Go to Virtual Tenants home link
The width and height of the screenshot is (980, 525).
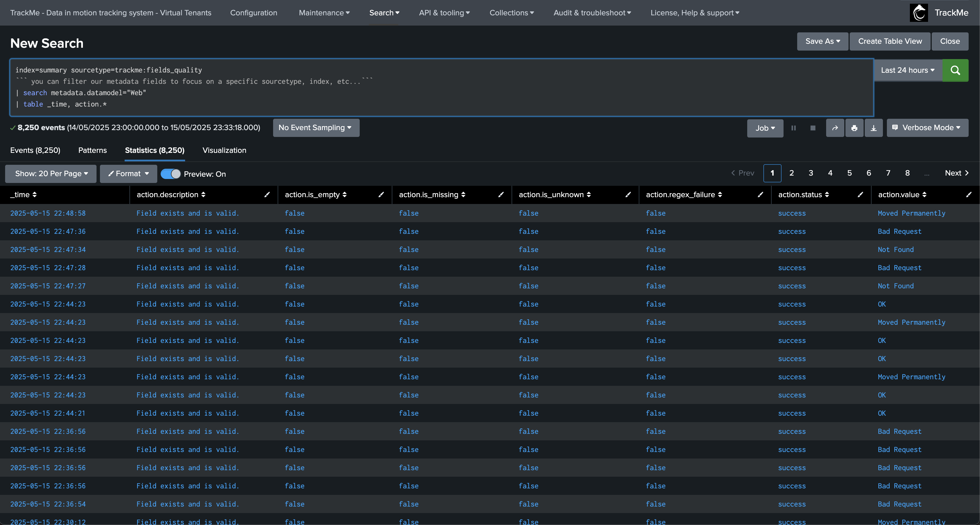coord(111,13)
